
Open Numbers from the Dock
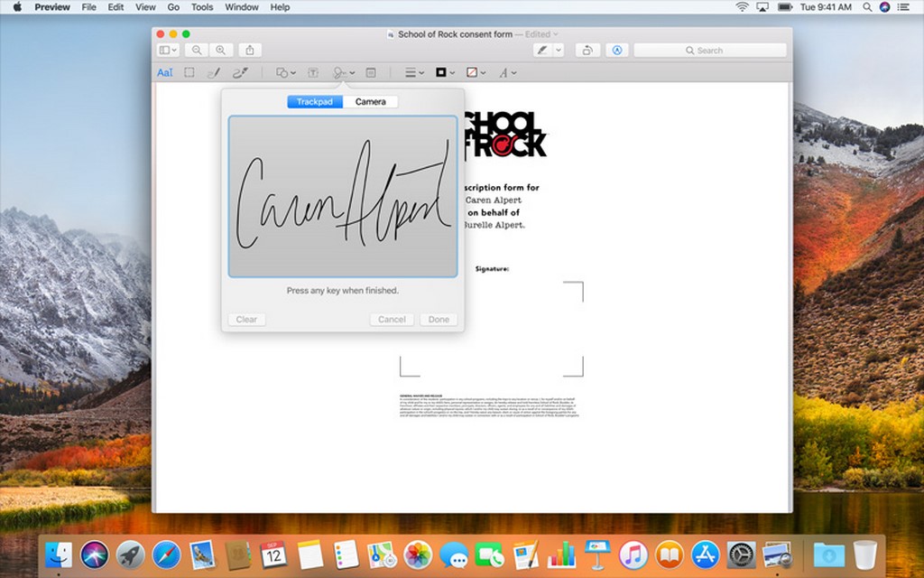pyautogui.click(x=561, y=555)
